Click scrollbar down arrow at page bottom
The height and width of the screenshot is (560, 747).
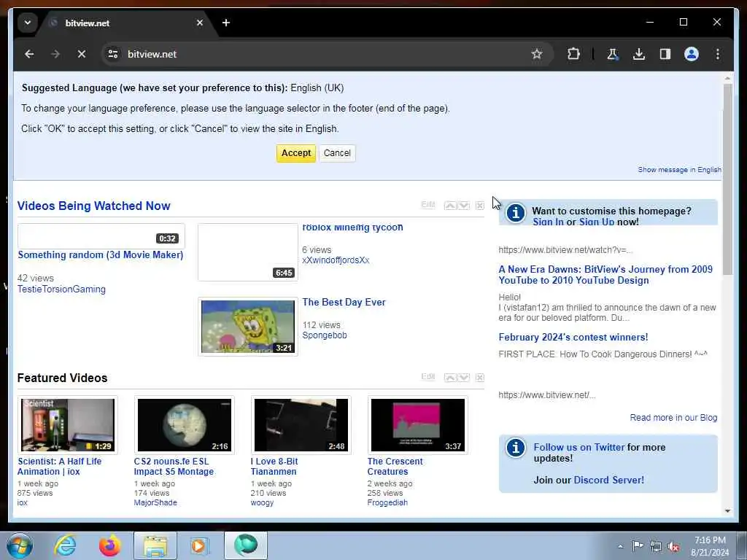[727, 511]
